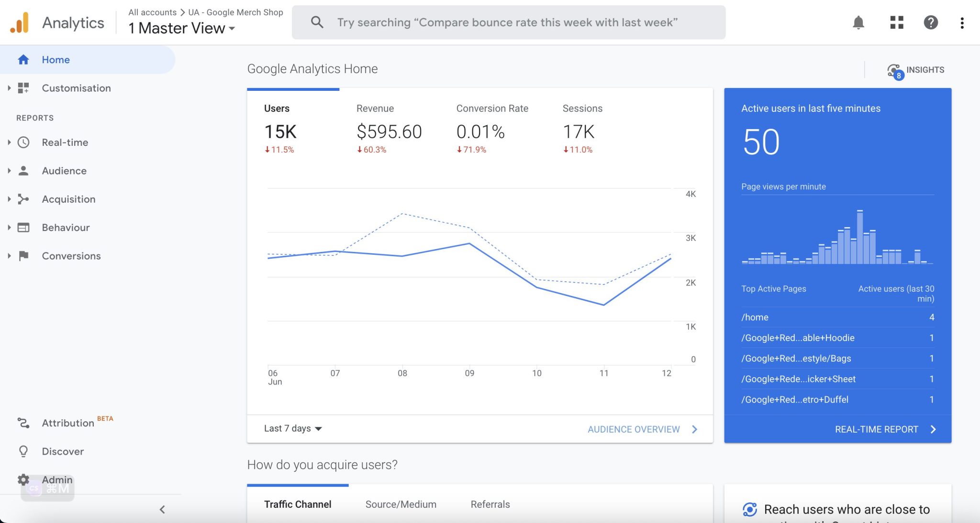980x523 pixels.
Task: Click the Discover lightbulb icon
Action: tap(23, 451)
